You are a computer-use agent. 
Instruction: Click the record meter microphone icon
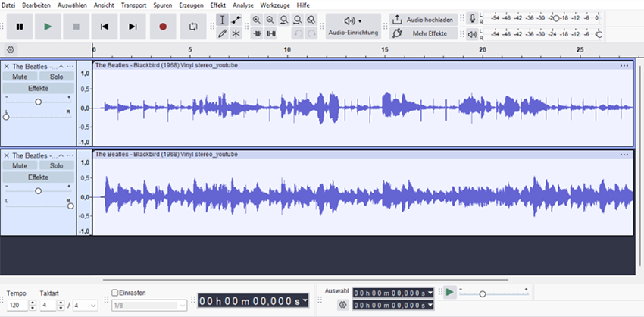coord(473,18)
